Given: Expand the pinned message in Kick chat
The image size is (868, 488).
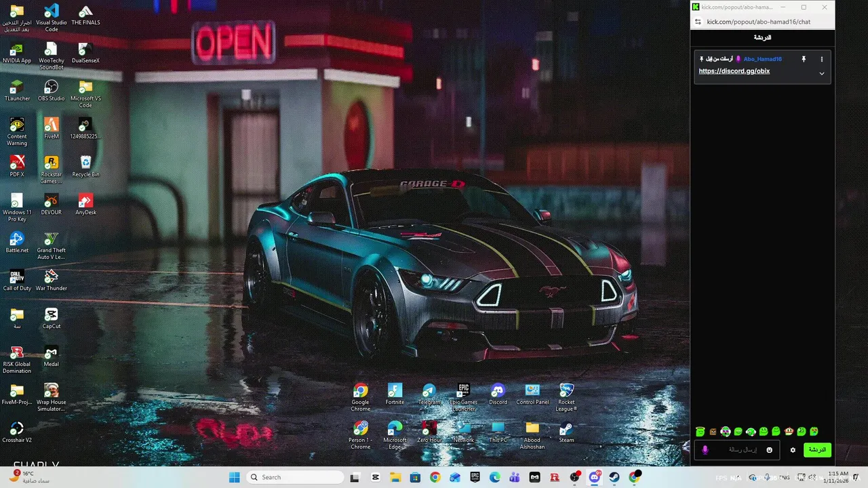Looking at the screenshot, I should tap(821, 73).
